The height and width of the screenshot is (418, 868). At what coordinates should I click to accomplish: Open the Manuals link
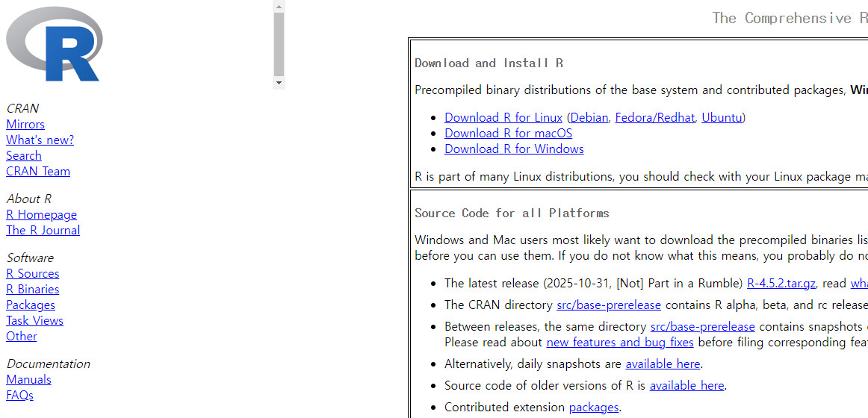click(29, 380)
